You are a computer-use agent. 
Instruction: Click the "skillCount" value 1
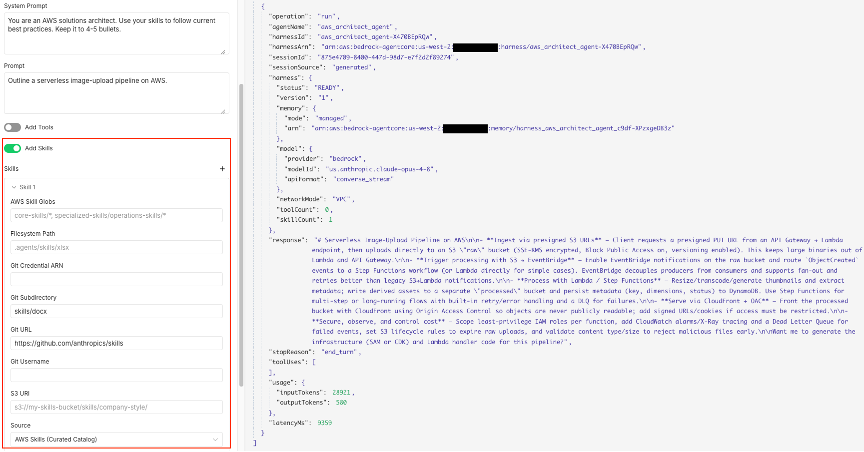click(x=331, y=219)
